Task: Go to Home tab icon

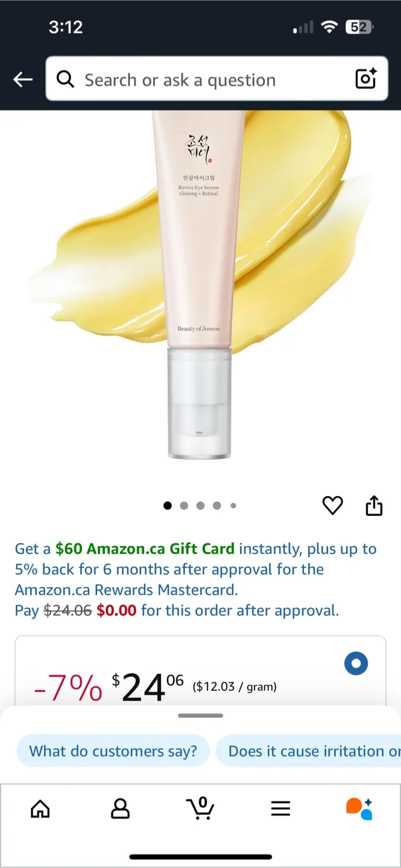Action: tap(40, 808)
